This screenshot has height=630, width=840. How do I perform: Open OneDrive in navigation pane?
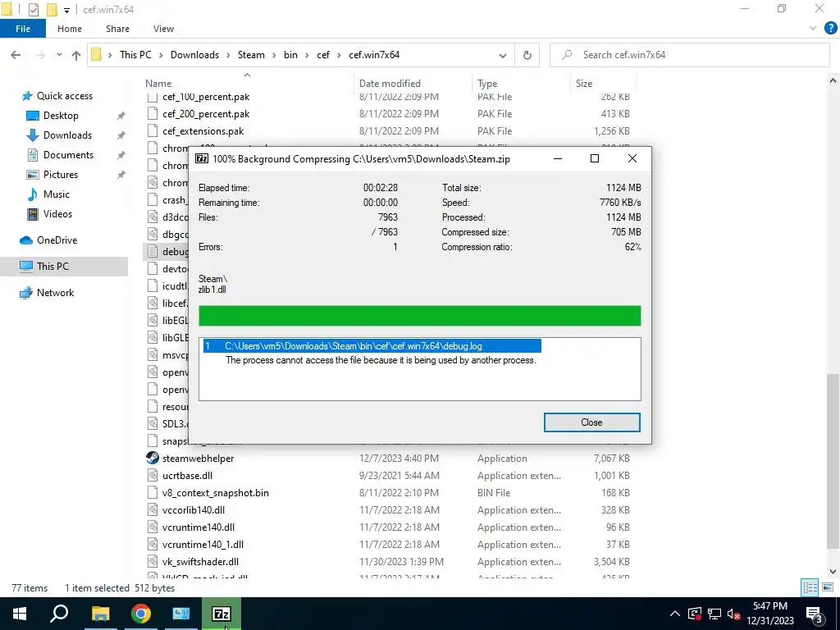tap(57, 240)
